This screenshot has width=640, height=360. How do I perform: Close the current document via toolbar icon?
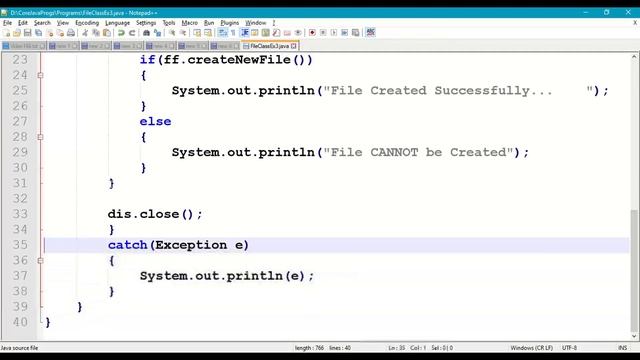coord(49,33)
